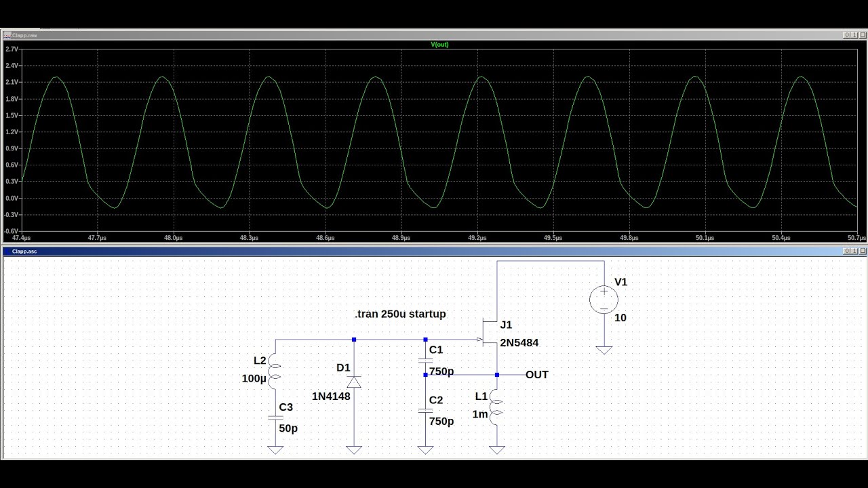Click the L1 reference label

point(481,396)
